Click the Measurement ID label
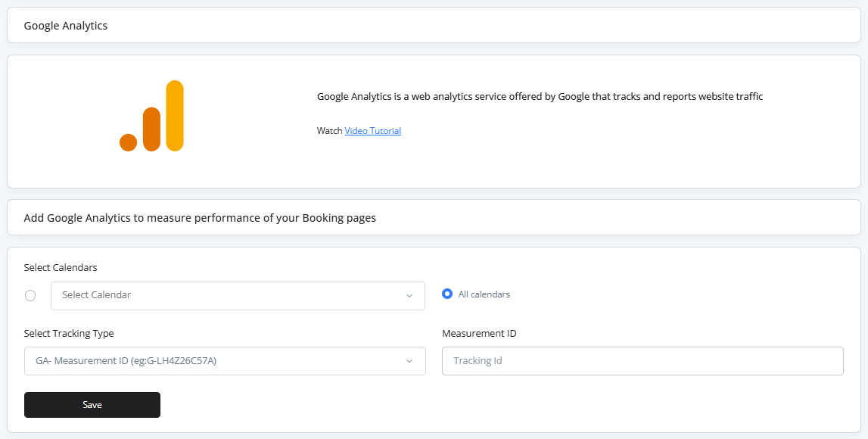Viewport: 868px width, 439px height. [x=479, y=334]
